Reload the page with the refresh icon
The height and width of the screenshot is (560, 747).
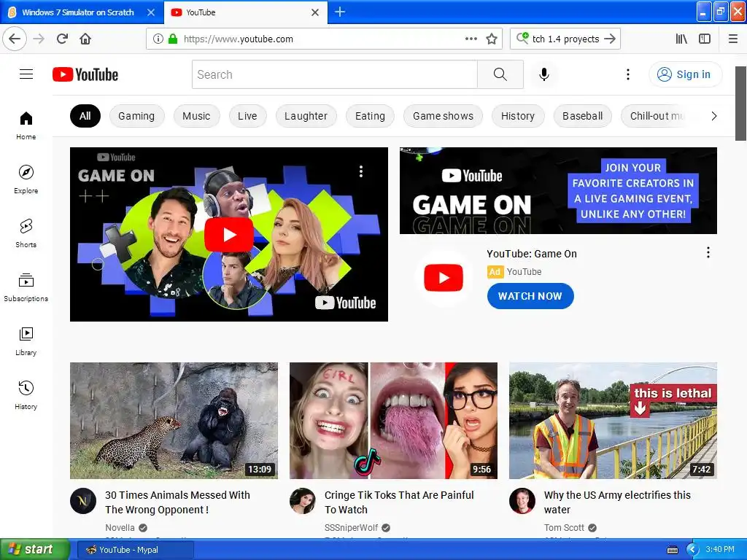pos(62,39)
